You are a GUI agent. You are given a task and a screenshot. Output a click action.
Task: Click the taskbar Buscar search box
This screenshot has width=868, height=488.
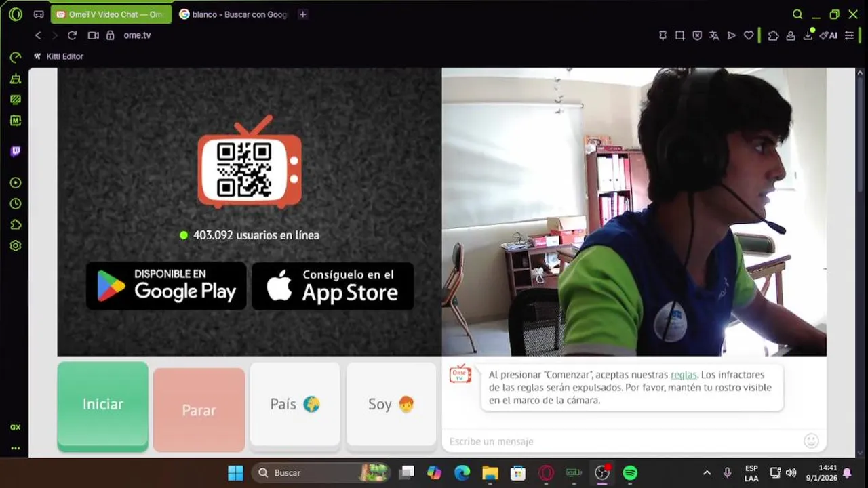click(x=322, y=473)
